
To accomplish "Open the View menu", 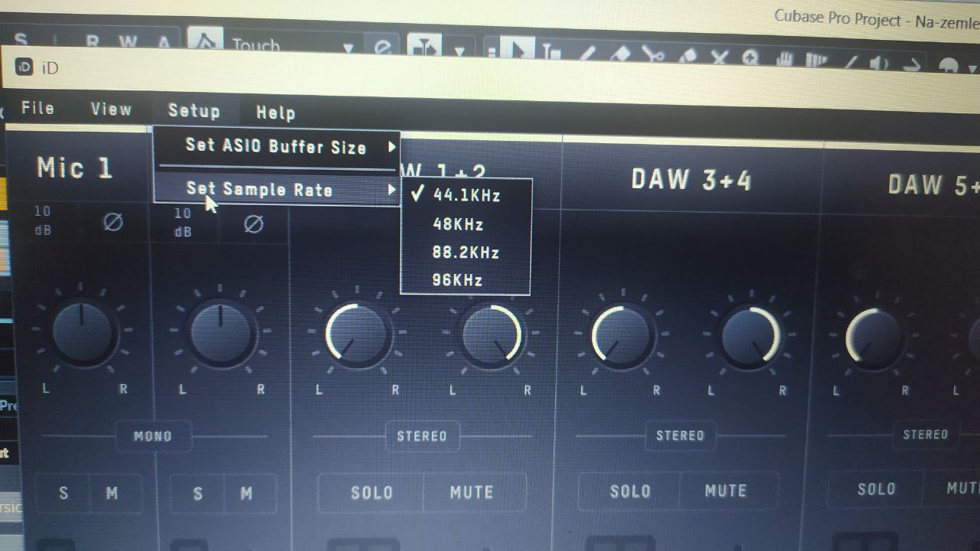I will [x=111, y=109].
